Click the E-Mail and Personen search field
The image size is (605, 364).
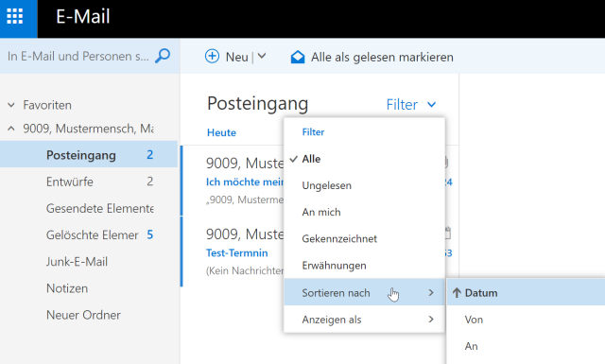(78, 57)
